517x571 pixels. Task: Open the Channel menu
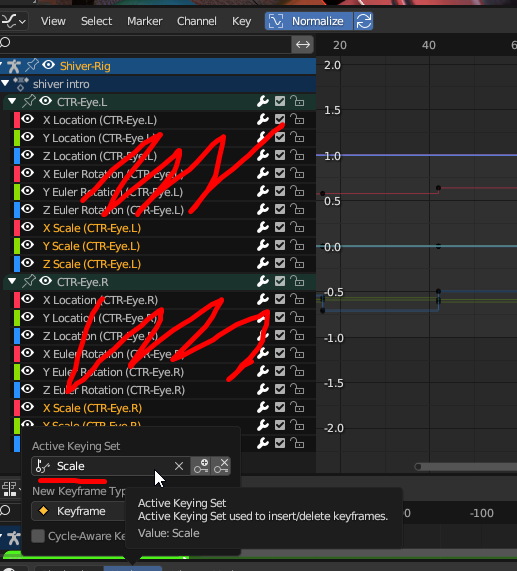coord(197,21)
